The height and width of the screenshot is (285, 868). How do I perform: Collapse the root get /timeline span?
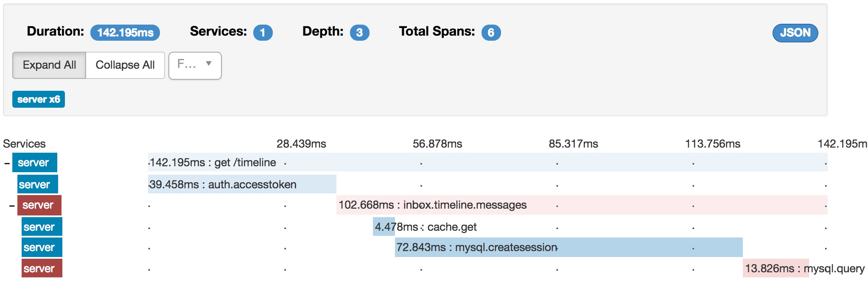click(7, 163)
